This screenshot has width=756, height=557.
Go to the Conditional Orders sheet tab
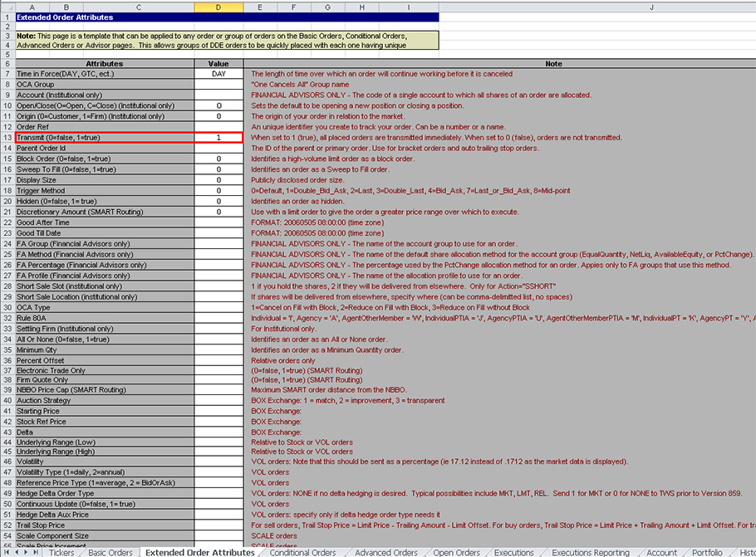302,553
